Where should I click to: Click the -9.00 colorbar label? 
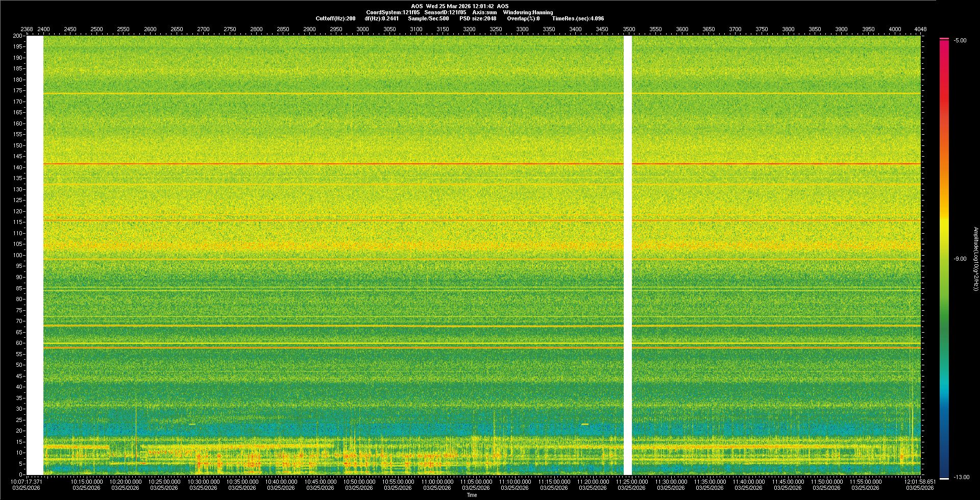(x=960, y=259)
